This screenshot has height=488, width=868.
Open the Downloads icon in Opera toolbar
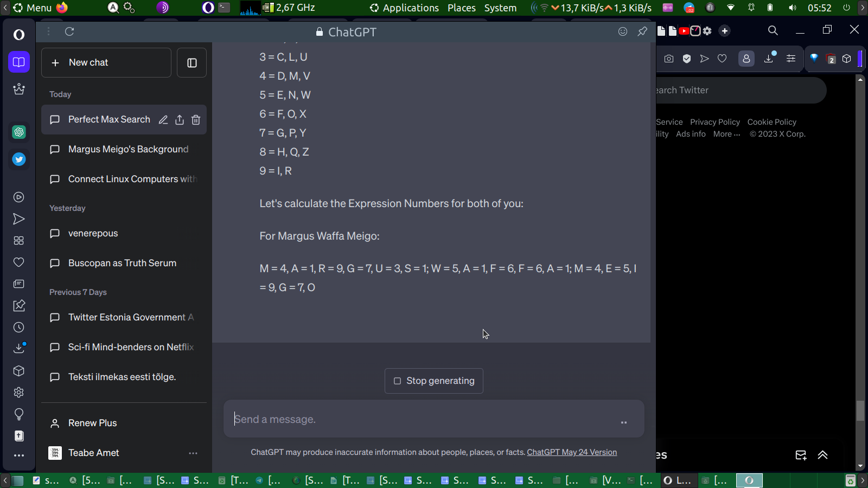tap(769, 58)
